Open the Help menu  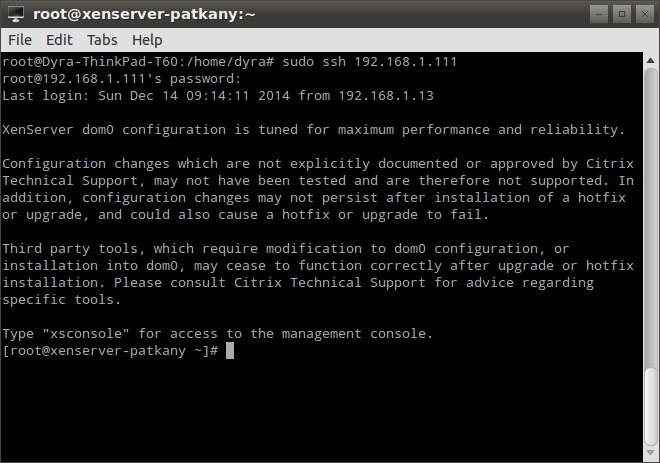[147, 40]
